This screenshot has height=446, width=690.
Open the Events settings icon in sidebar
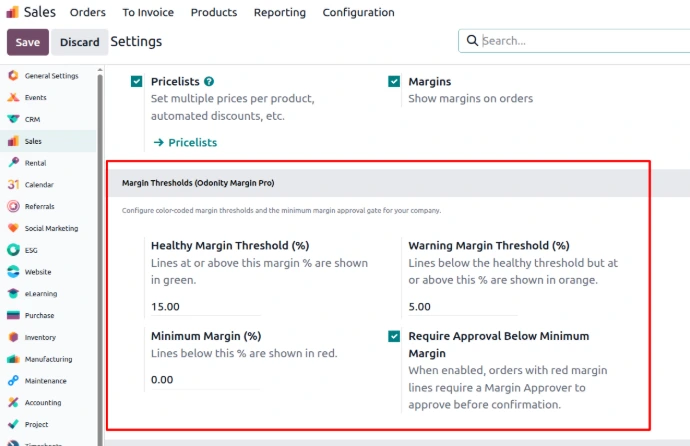point(13,98)
